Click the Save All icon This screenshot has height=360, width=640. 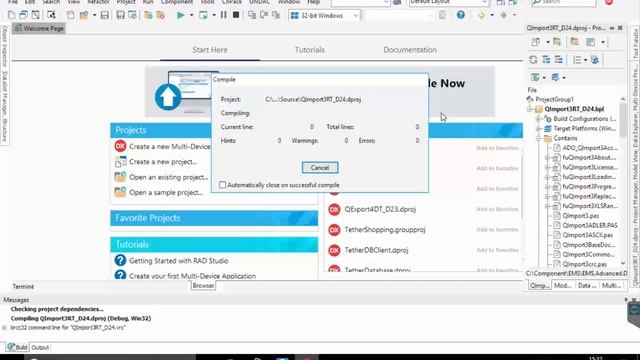point(120,16)
